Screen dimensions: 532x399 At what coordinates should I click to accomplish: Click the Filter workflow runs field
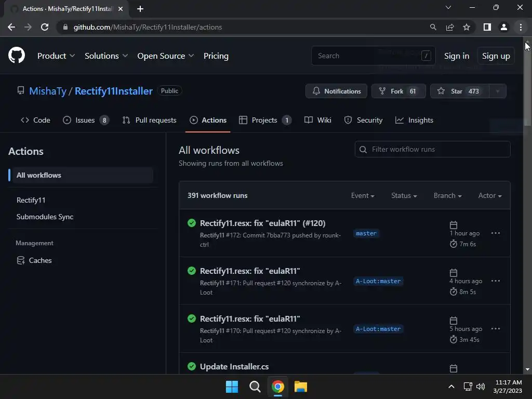(433, 149)
